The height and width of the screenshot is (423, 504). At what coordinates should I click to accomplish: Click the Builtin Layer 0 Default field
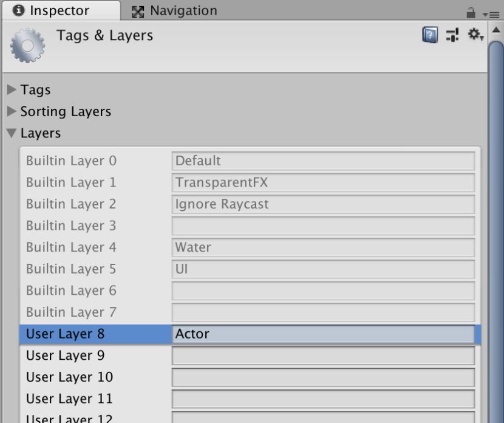click(323, 161)
